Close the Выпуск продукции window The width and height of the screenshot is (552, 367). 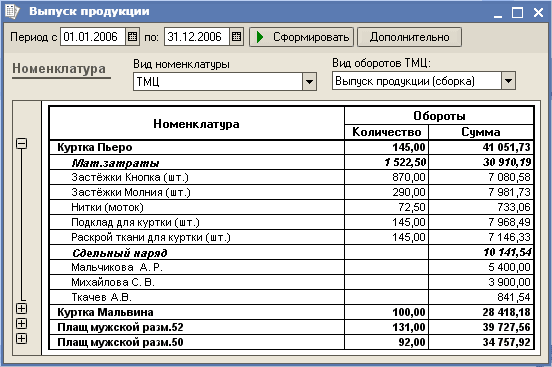(x=538, y=13)
